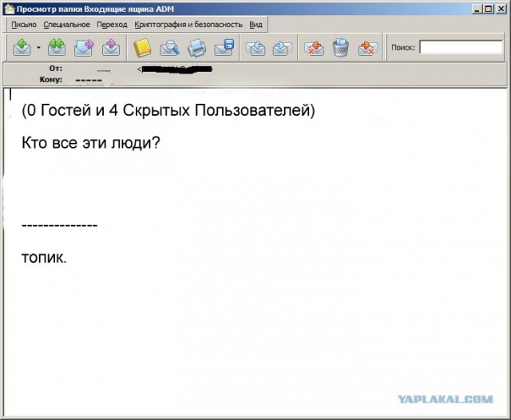Delete and go to previous message icon
This screenshot has width=511, height=420.
click(314, 48)
